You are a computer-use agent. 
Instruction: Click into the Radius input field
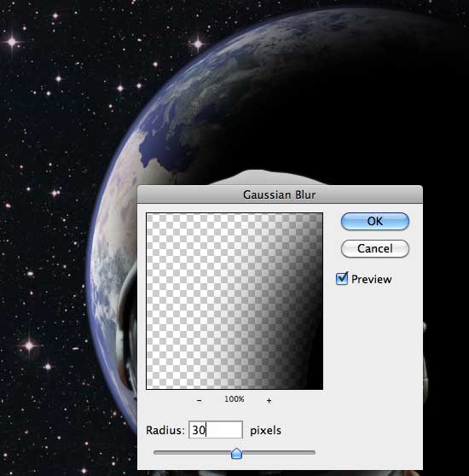click(216, 430)
